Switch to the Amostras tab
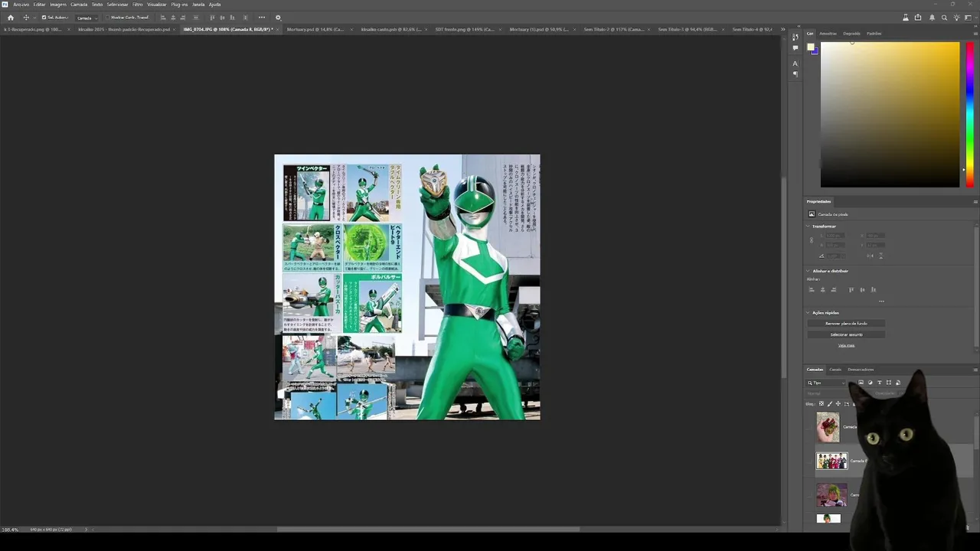The height and width of the screenshot is (551, 980). click(x=828, y=34)
